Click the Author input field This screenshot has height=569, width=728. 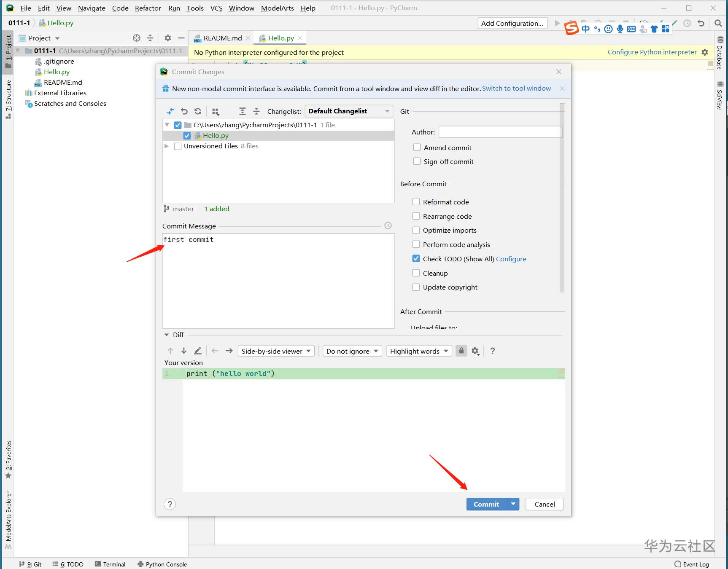(500, 132)
